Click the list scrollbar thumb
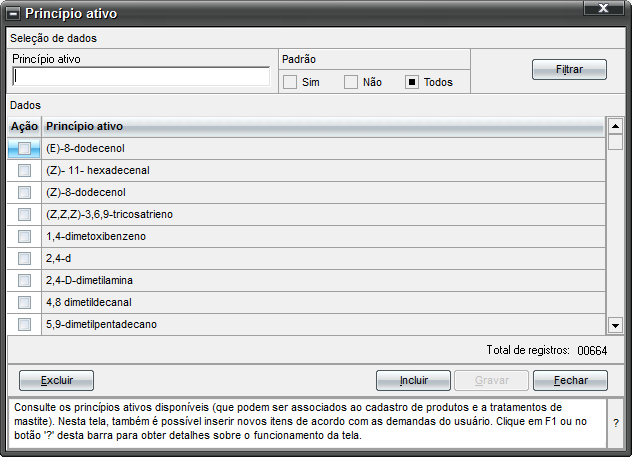Screen dimensions: 632x457 pyautogui.click(x=615, y=142)
